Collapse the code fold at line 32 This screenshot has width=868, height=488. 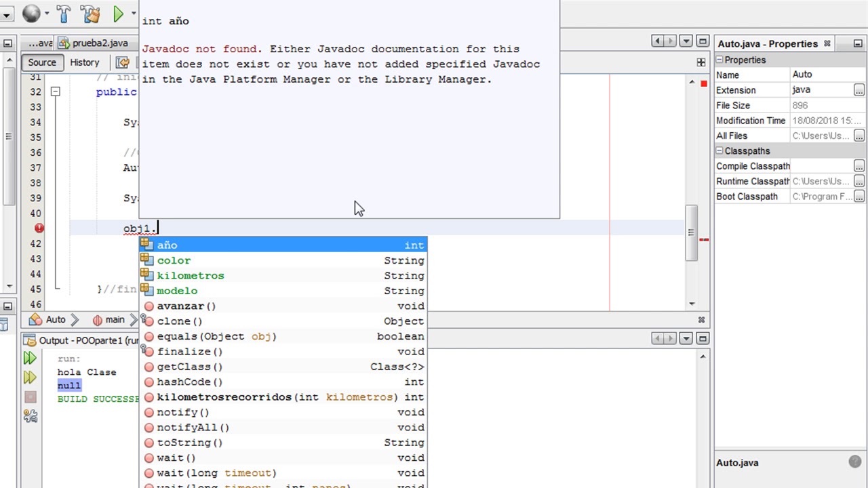[56, 91]
